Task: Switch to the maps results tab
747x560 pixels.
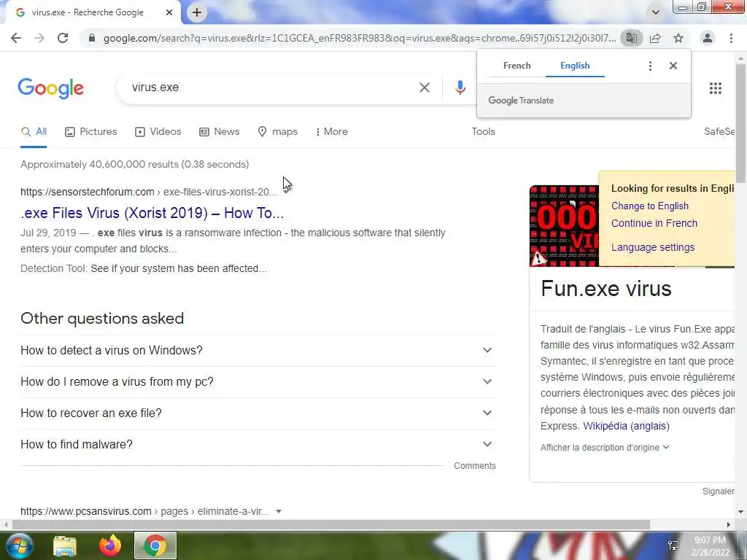Action: click(x=277, y=132)
